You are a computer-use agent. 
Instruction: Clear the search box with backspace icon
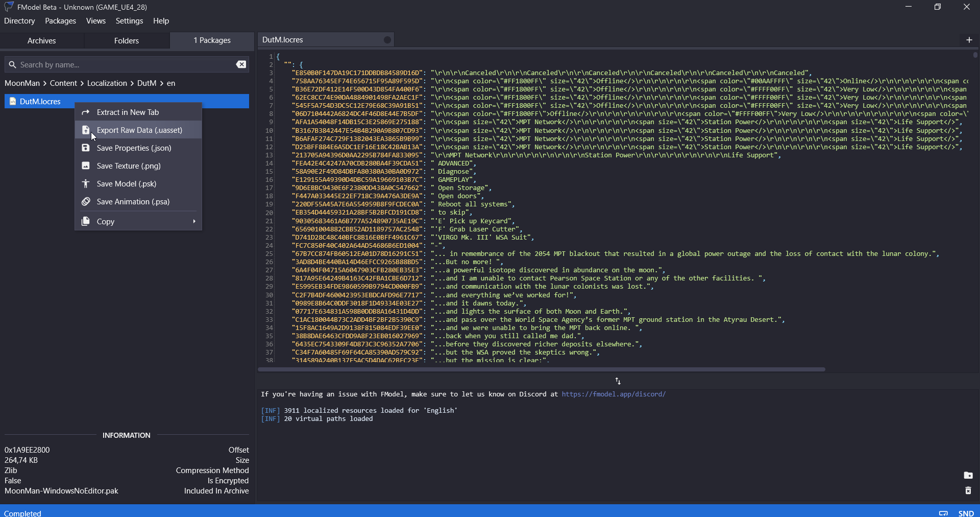241,64
